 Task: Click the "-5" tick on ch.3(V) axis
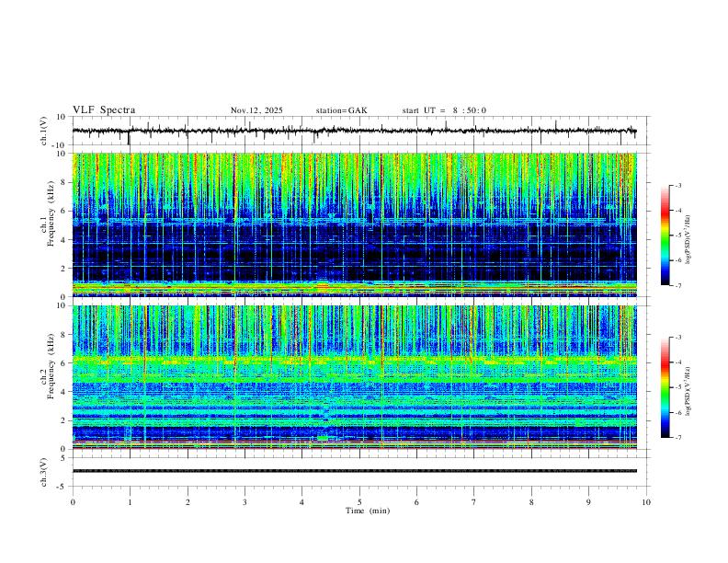pyautogui.click(x=63, y=487)
